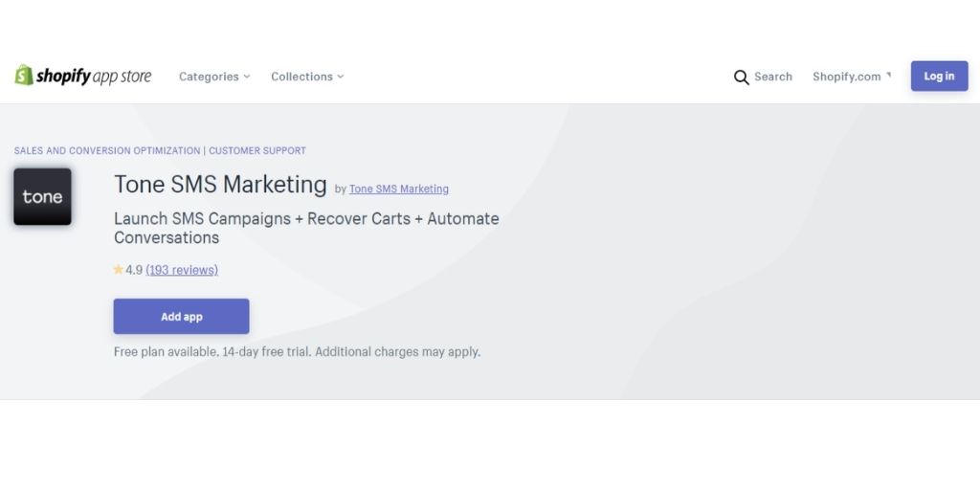Open the Shopify app store logo
The width and height of the screenshot is (980, 490).
coord(83,77)
